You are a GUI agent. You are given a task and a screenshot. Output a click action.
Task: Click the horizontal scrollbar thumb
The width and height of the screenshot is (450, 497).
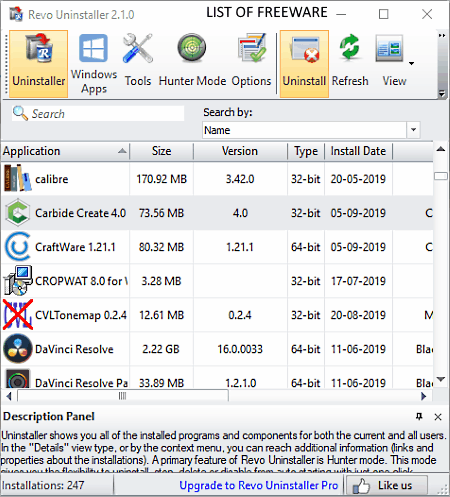coord(123,396)
